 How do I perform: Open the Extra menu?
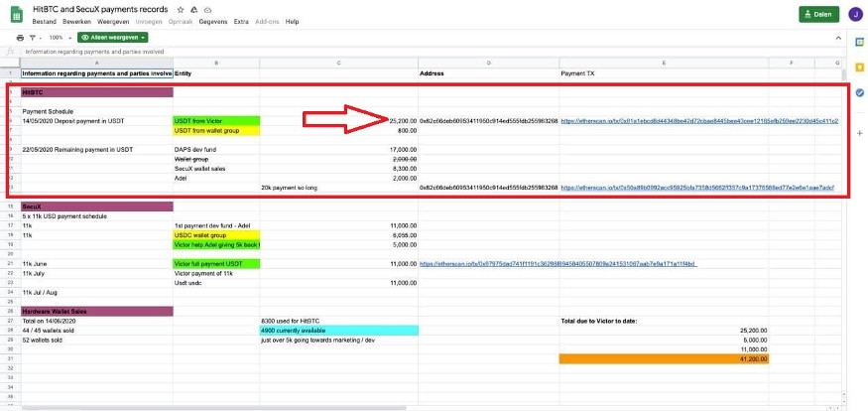pos(241,22)
